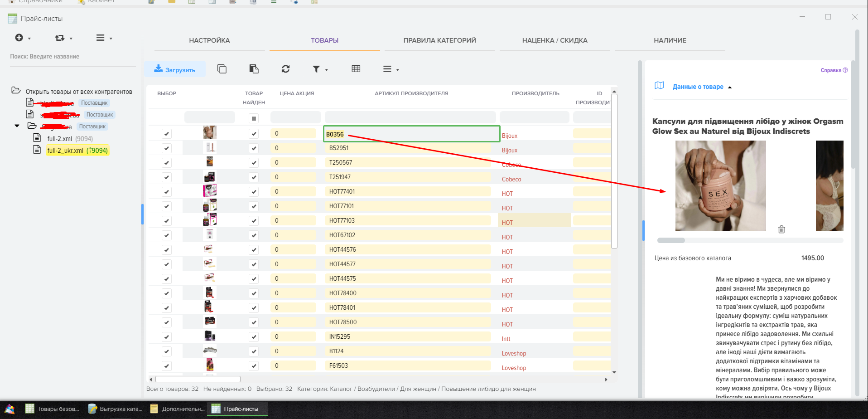Switch to НАСТРОЙКА tab

(209, 40)
